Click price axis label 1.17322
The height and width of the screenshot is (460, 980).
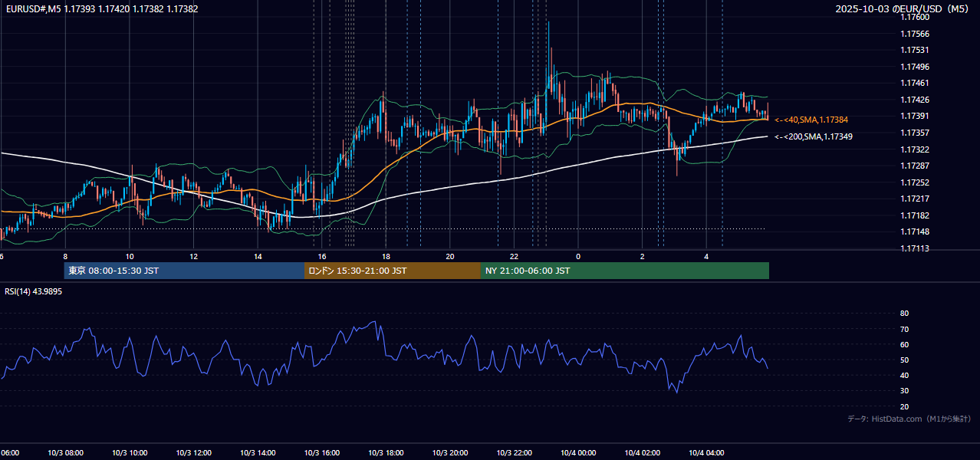(915, 149)
